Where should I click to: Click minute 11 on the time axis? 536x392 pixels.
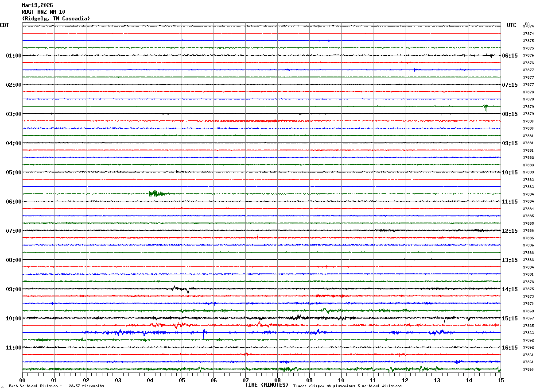373,380
